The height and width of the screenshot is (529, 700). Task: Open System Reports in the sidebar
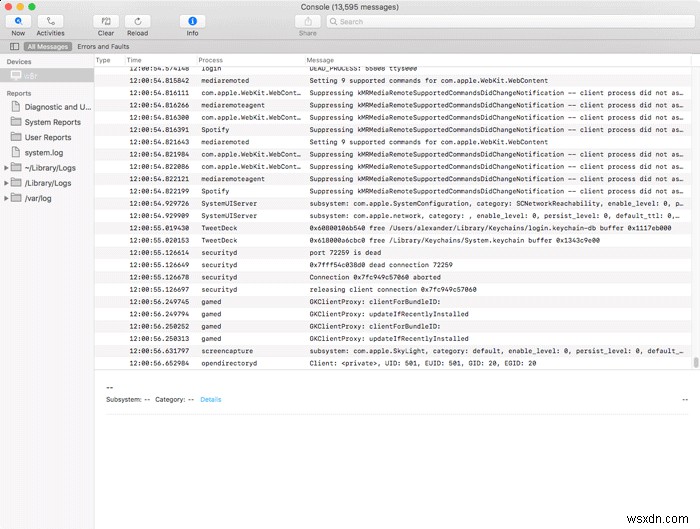pyautogui.click(x=52, y=122)
